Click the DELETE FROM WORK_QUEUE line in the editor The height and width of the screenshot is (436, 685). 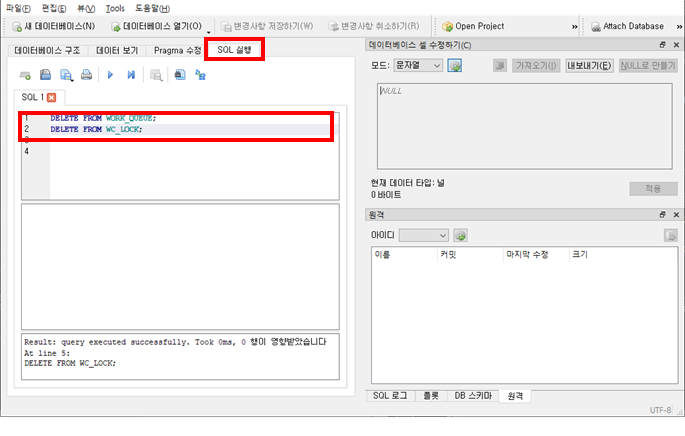pyautogui.click(x=103, y=118)
